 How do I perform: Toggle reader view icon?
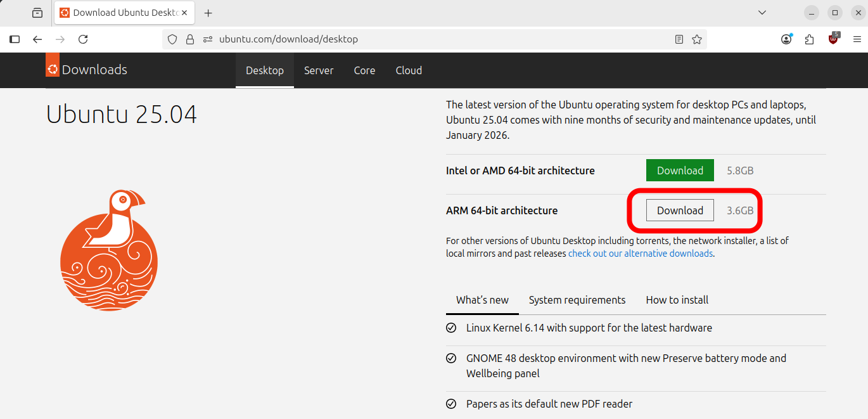coord(679,39)
